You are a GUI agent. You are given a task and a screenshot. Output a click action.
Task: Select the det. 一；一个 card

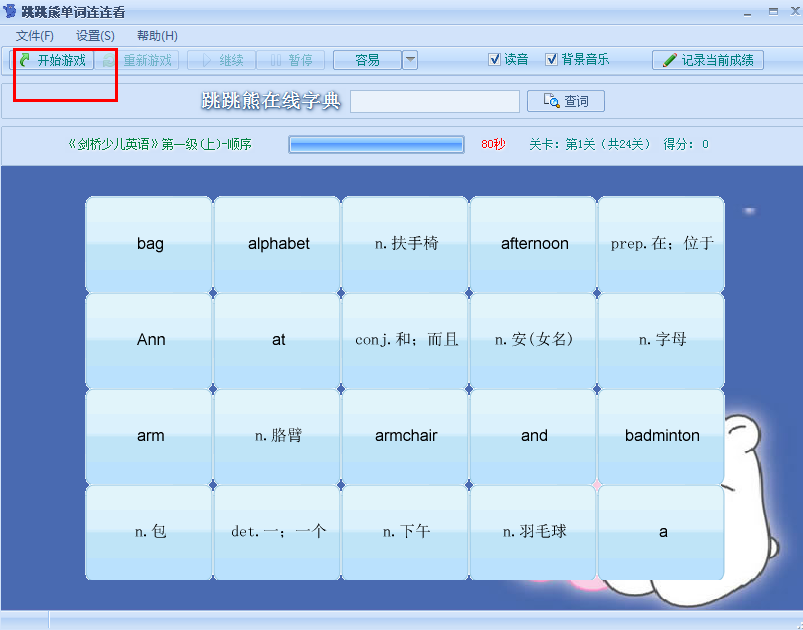click(277, 533)
